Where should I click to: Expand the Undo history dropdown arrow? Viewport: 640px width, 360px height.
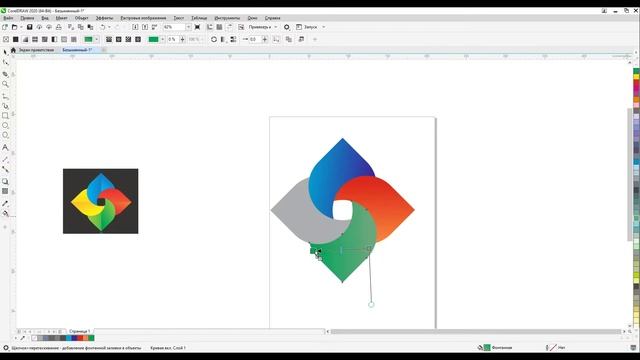click(109, 27)
